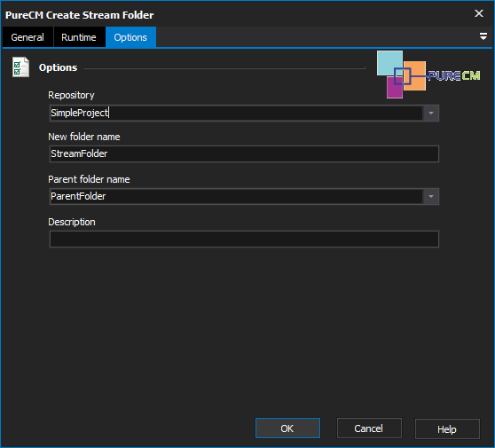Close the PureCM Create Stream Folder dialog
This screenshot has width=495, height=448.
tap(478, 13)
